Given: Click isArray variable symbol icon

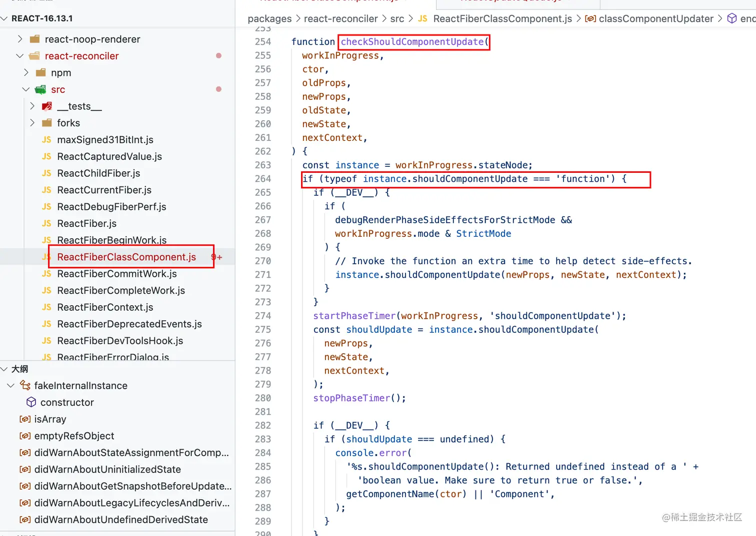Looking at the screenshot, I should click(x=25, y=419).
